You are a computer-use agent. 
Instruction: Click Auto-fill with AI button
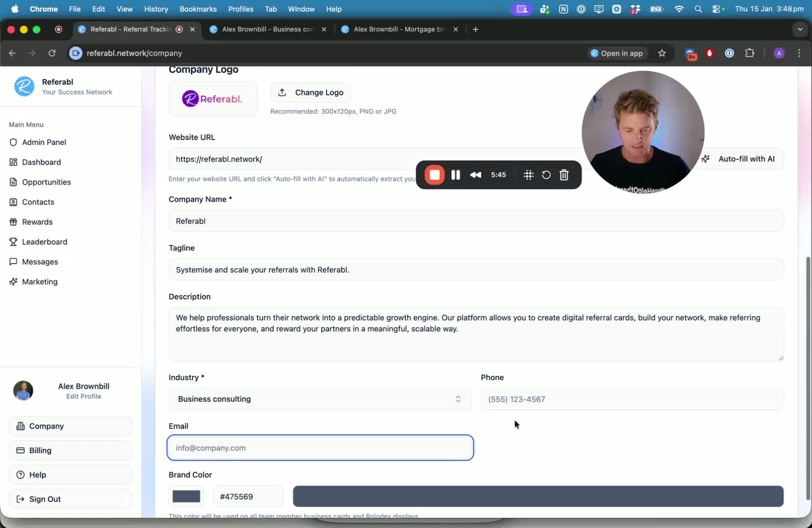coord(740,159)
